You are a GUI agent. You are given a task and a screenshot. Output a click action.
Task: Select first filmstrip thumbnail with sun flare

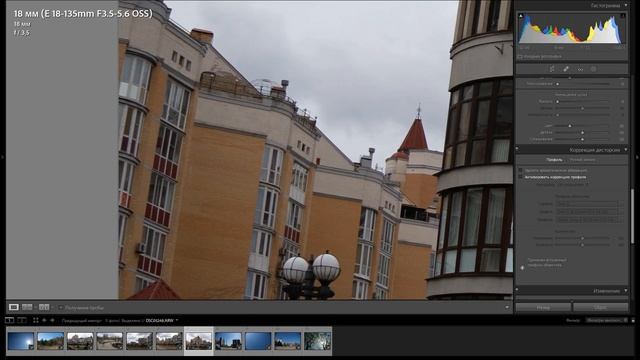pyautogui.click(x=21, y=341)
